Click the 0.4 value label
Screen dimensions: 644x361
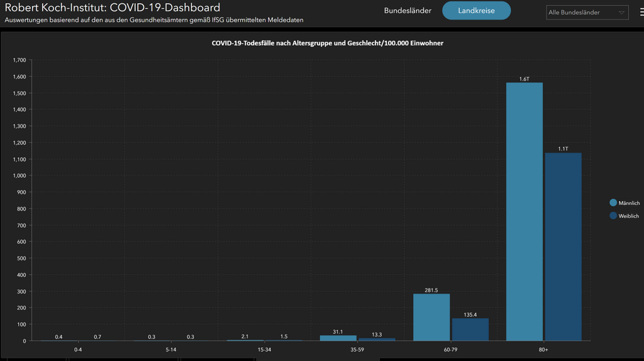[x=58, y=336]
